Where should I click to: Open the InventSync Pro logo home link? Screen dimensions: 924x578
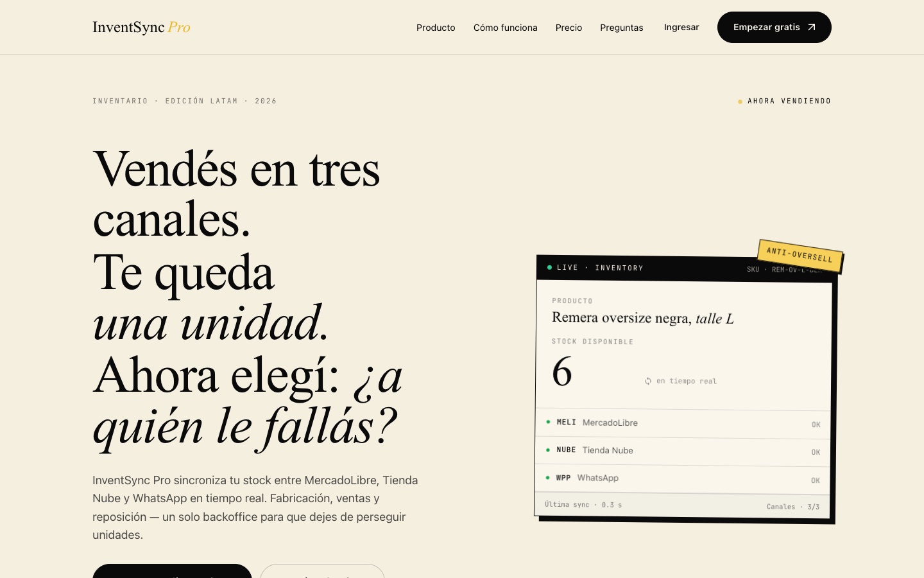point(141,27)
